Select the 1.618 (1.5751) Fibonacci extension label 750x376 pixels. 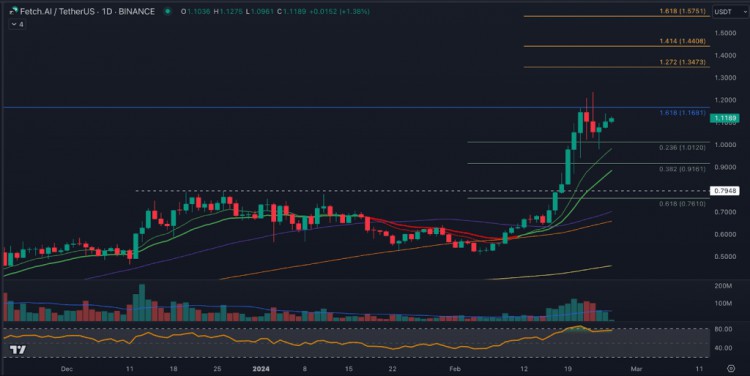point(682,11)
